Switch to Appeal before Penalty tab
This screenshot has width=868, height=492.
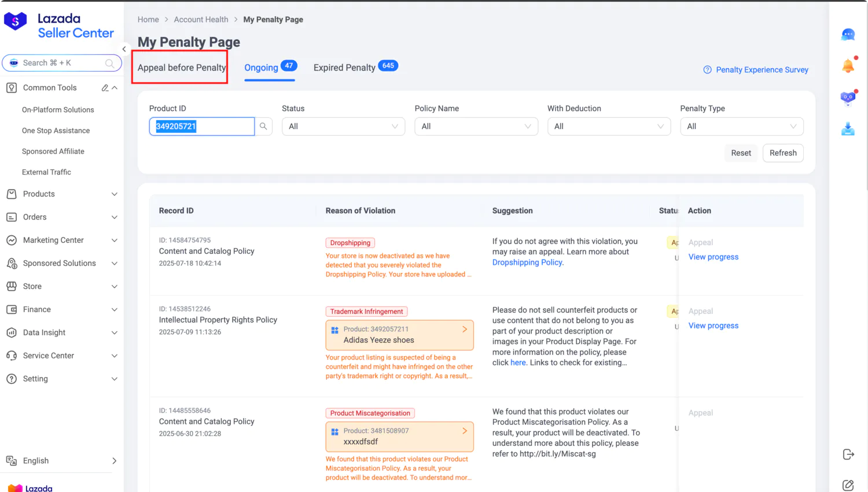pos(181,68)
